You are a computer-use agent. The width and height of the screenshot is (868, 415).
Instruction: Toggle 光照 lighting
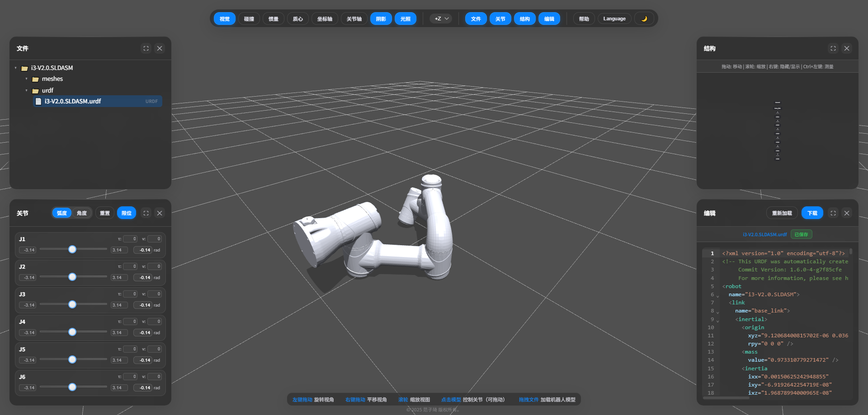(406, 19)
